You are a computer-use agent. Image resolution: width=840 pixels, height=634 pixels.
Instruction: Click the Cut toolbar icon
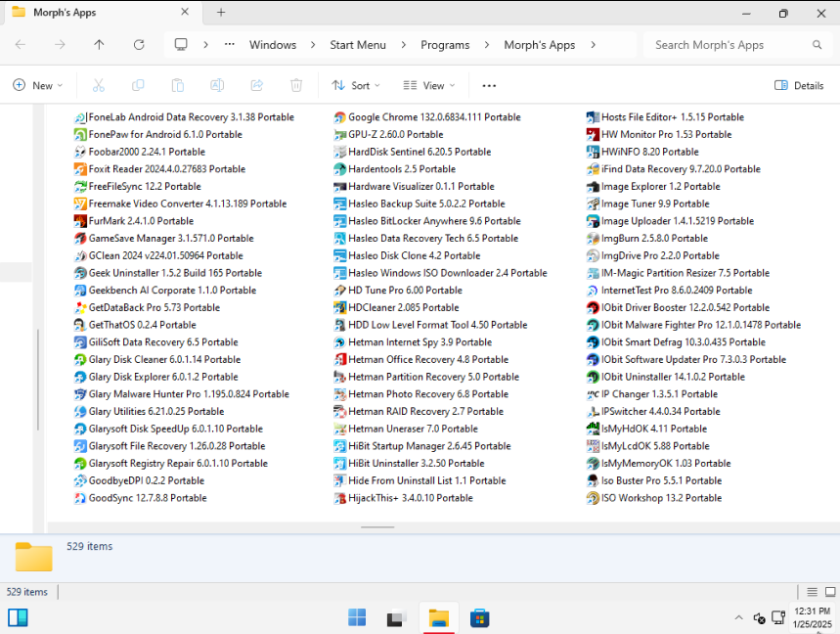point(99,85)
